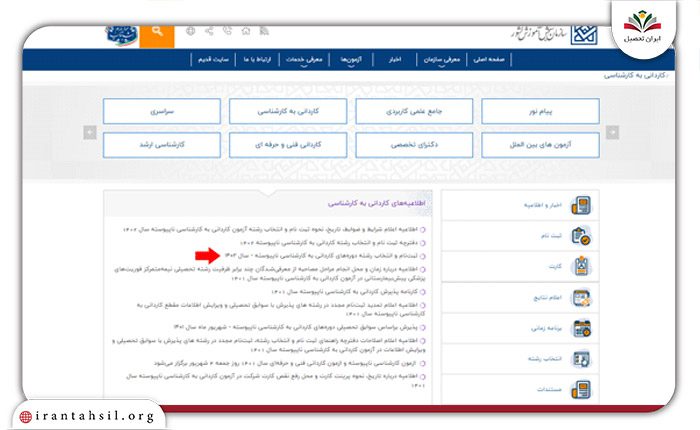Click the blue emblem logo beside search

(x=121, y=35)
